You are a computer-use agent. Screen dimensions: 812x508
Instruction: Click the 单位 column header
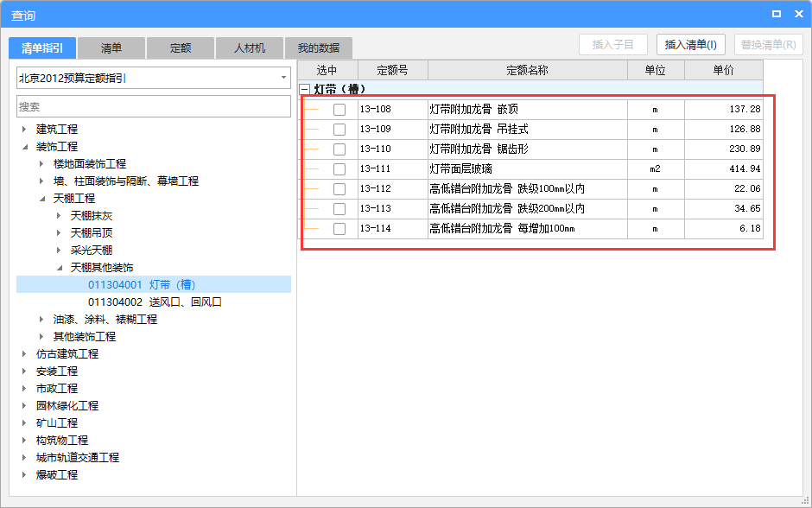(x=656, y=70)
